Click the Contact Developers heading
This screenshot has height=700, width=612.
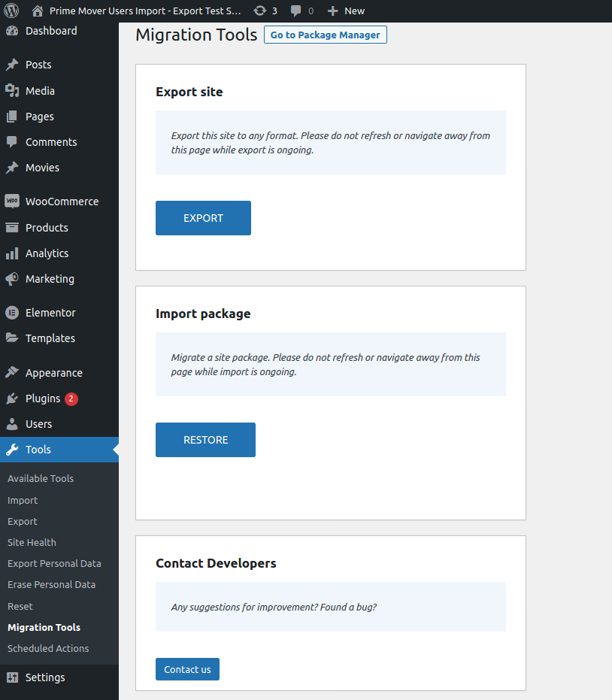(216, 563)
